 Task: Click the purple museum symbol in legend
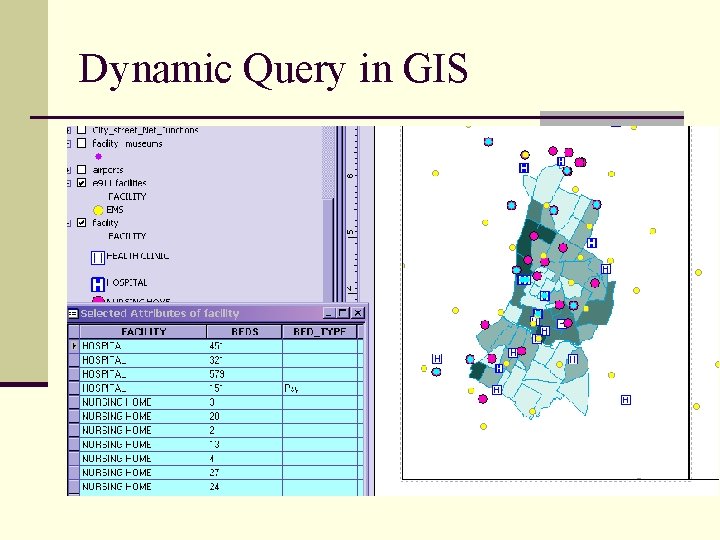point(98,157)
